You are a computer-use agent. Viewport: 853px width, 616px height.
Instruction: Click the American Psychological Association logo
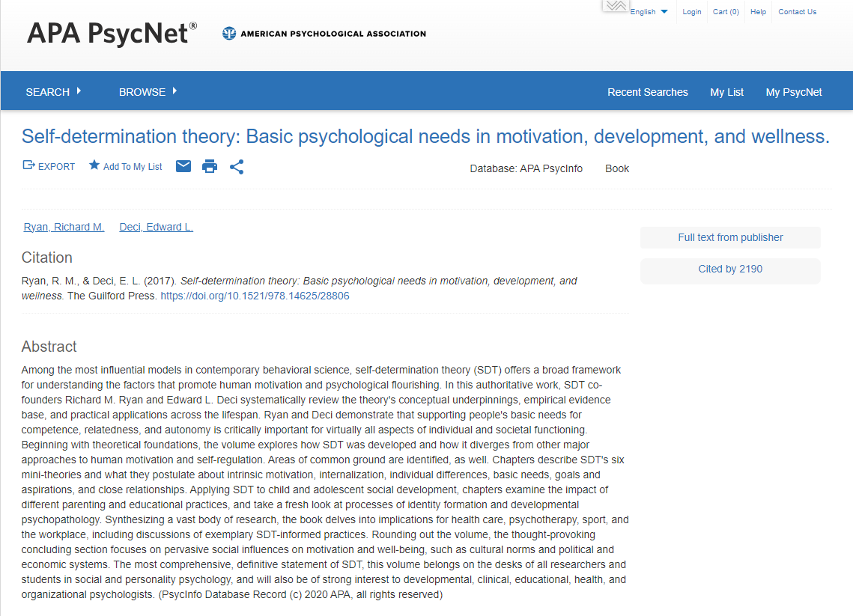click(324, 34)
